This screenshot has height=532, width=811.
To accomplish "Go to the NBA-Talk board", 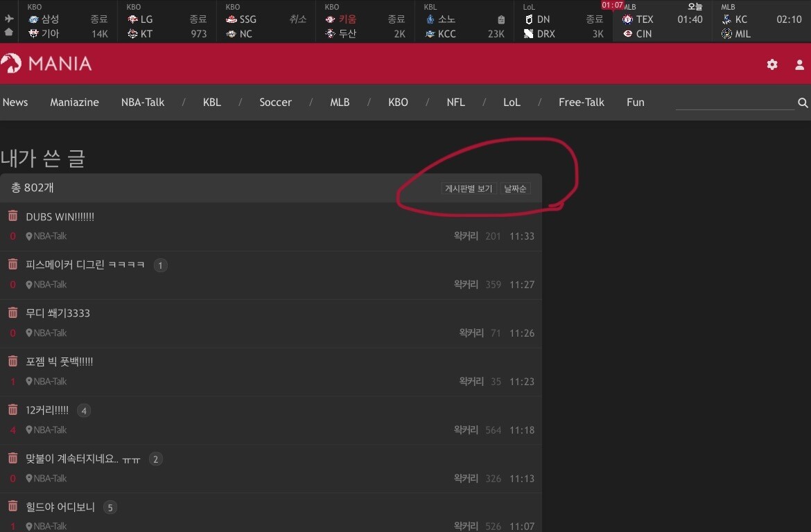I will [143, 103].
